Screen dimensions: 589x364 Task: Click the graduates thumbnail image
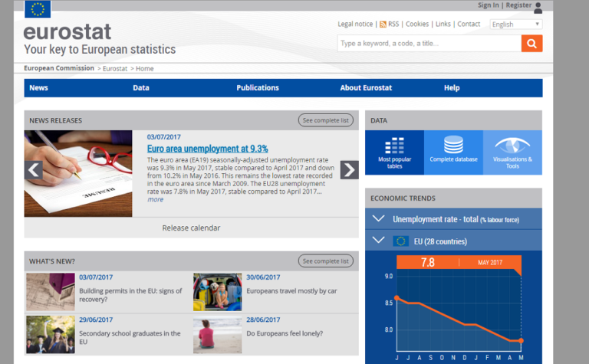(51, 334)
